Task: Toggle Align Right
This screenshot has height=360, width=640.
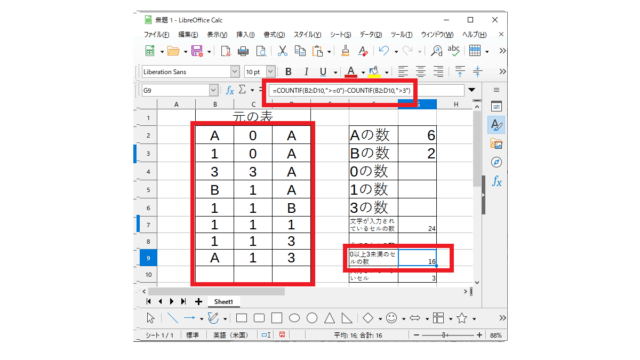Action: [x=438, y=72]
